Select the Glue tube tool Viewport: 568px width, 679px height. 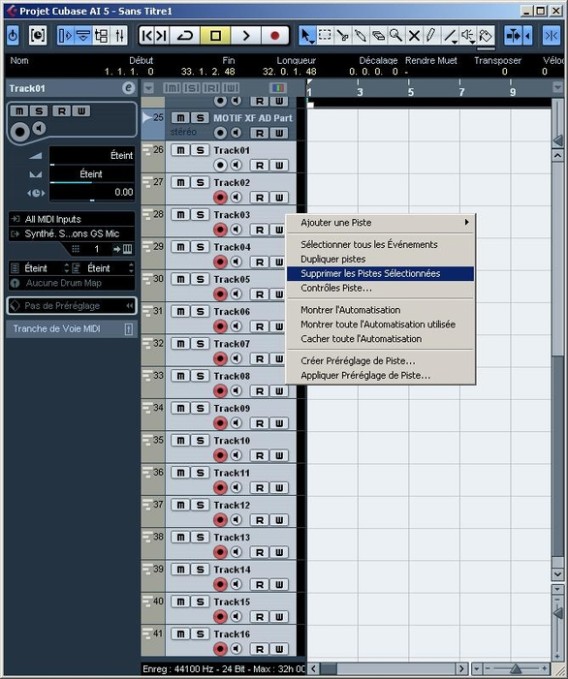coord(360,36)
